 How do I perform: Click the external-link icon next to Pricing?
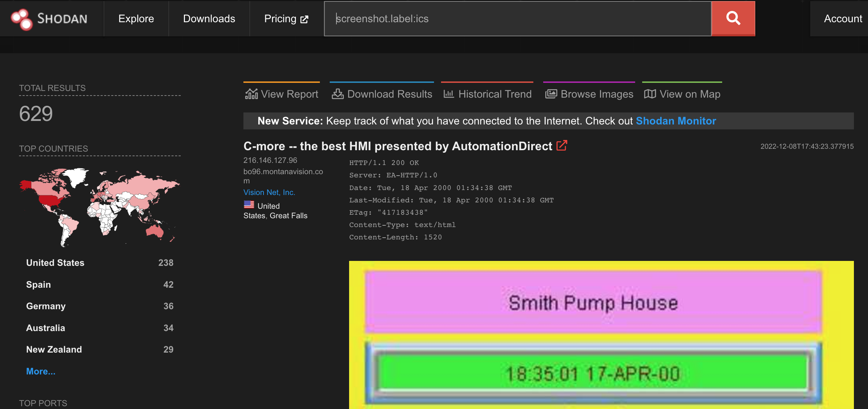[304, 19]
